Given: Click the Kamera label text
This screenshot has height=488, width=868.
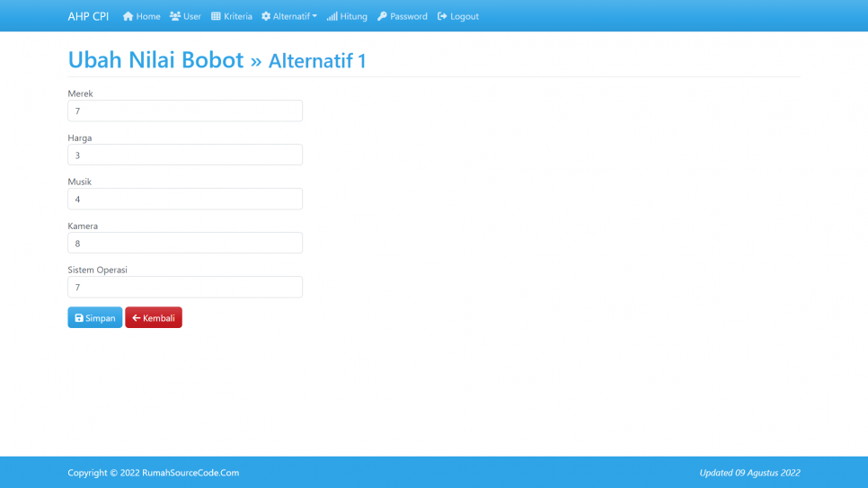Looking at the screenshot, I should (x=83, y=226).
